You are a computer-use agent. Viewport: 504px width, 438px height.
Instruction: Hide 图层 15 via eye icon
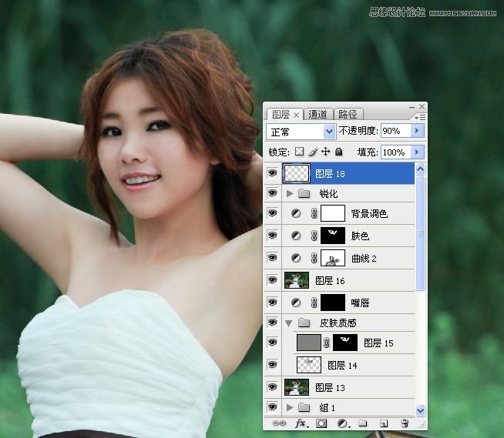pos(273,343)
